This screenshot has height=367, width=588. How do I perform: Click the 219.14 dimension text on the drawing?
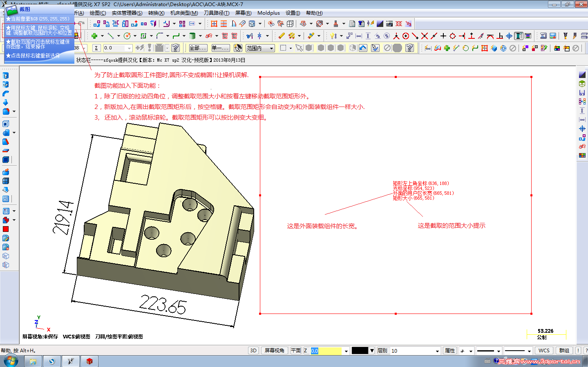[63, 218]
